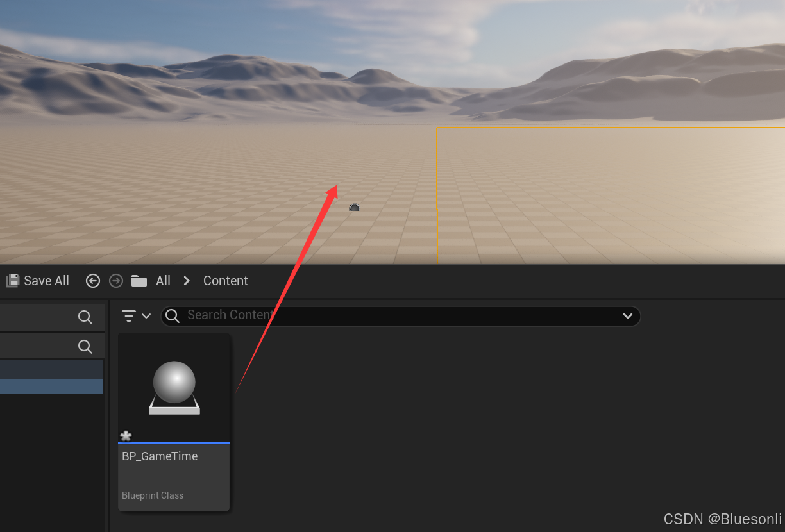The height and width of the screenshot is (532, 785).
Task: Go back in Content Browser history
Action: pos(93,281)
